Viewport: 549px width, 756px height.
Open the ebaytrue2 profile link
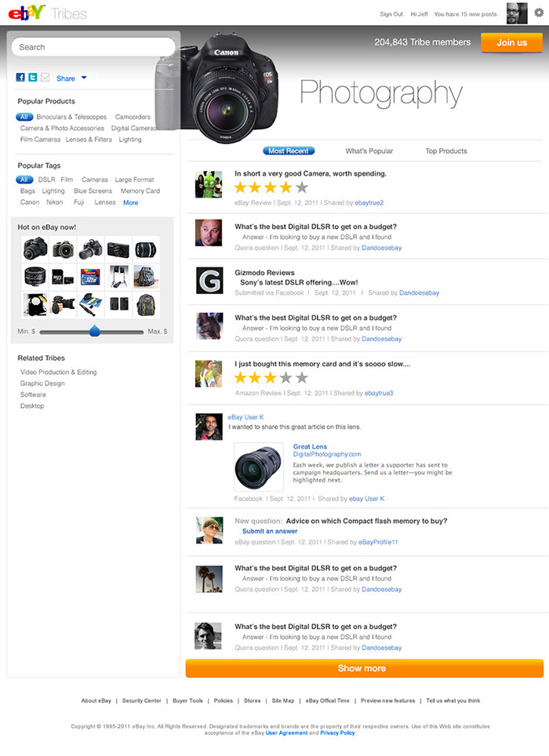click(x=369, y=202)
